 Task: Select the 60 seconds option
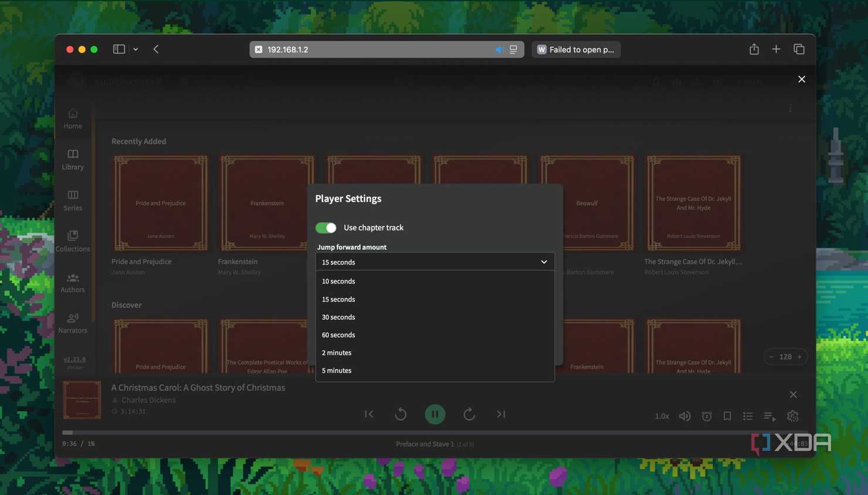point(435,335)
